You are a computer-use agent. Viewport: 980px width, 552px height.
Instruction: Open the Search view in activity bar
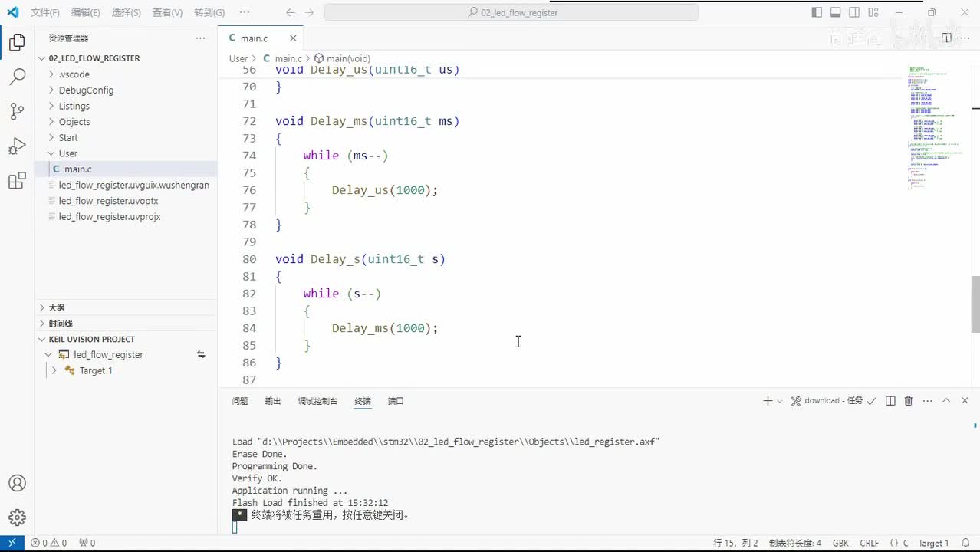pos(17,77)
